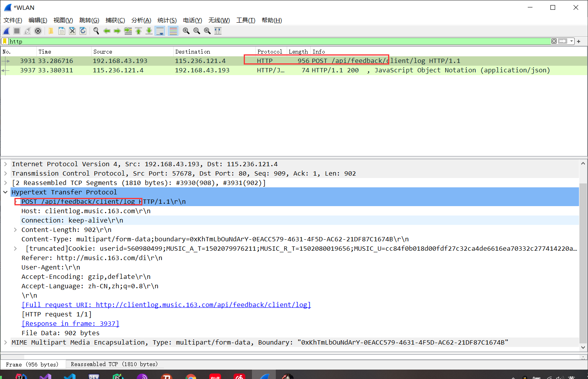Reload this capture file
The image size is (588, 379).
coord(83,31)
